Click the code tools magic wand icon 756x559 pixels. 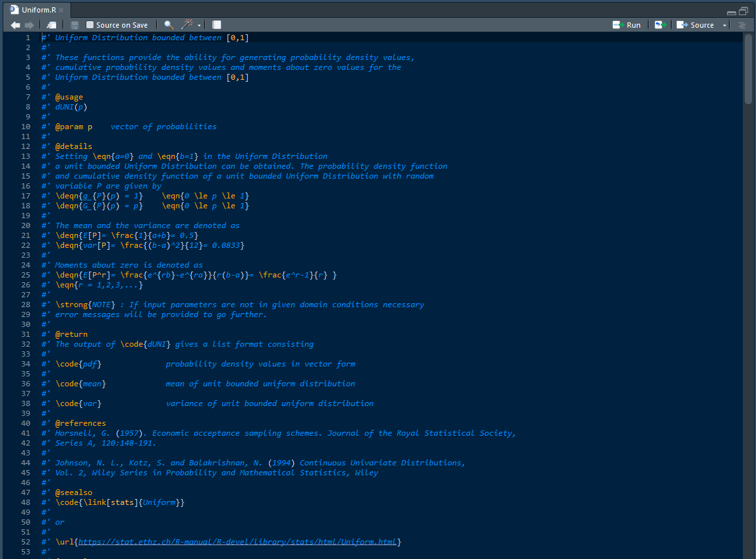187,24
